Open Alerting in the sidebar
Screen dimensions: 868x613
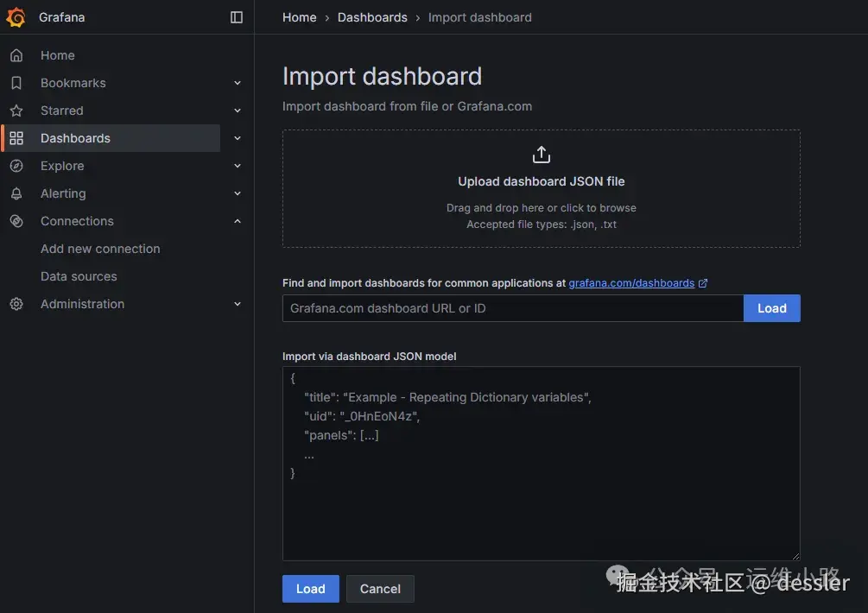coord(63,193)
